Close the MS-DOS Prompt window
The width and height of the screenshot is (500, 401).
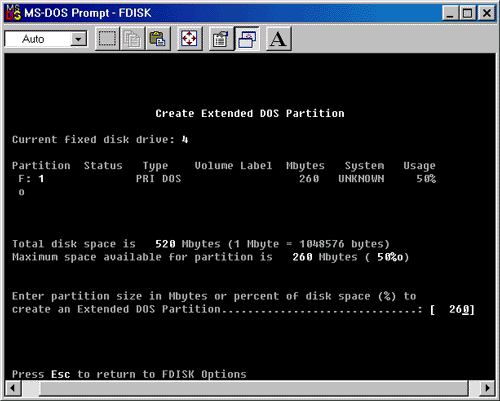486,13
